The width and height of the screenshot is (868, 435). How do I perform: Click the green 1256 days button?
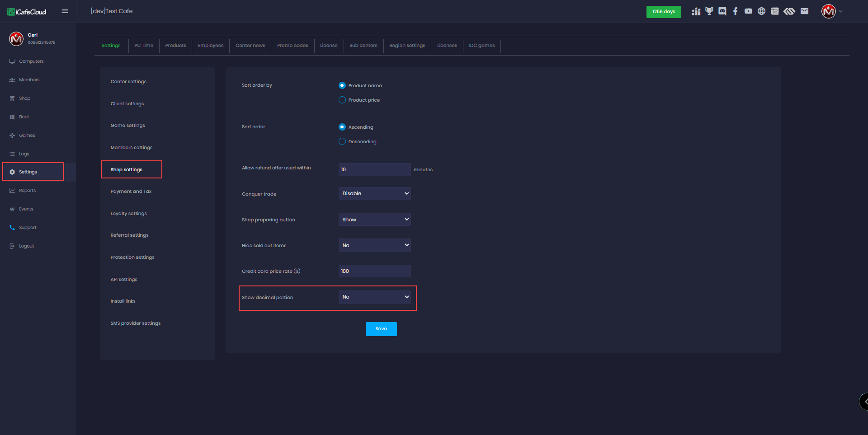click(663, 12)
